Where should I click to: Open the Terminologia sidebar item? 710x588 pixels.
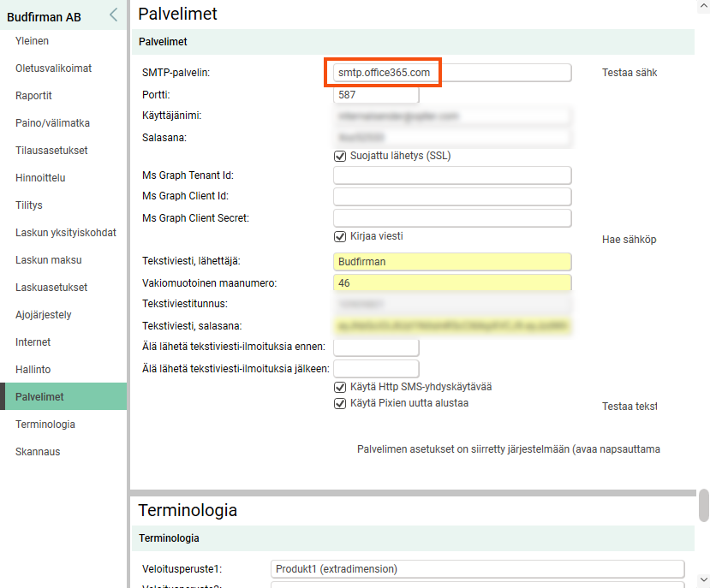(x=45, y=425)
